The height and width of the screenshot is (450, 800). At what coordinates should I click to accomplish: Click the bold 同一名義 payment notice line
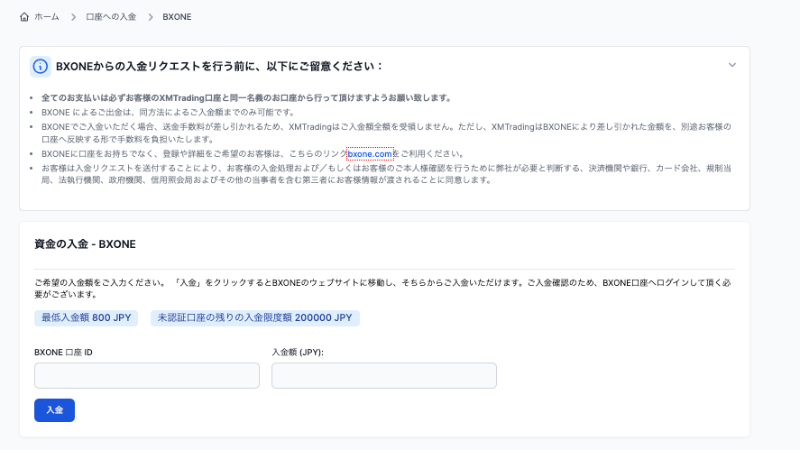pos(246,98)
